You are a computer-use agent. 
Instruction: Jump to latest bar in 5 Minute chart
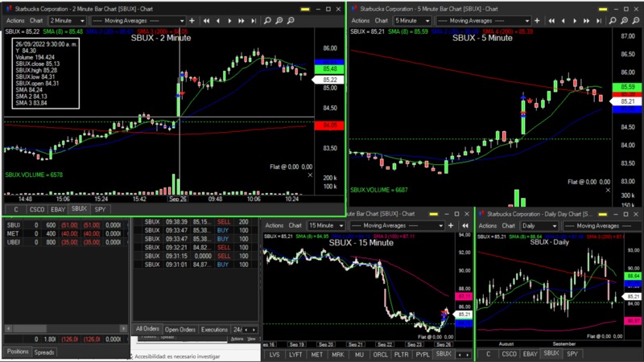[x=597, y=20]
